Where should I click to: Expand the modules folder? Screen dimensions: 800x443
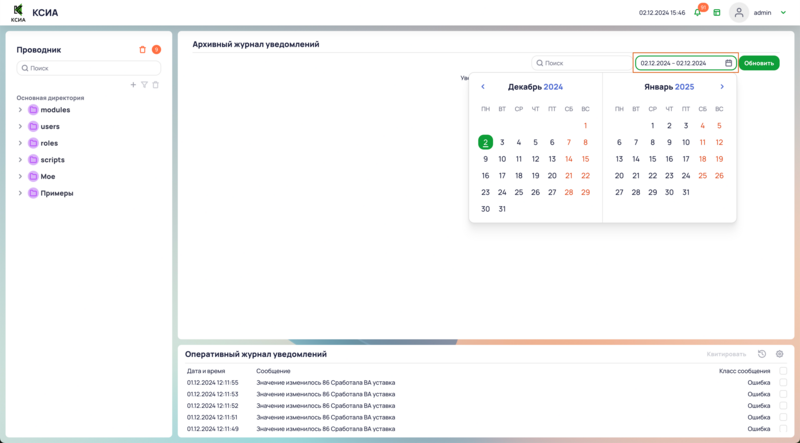pyautogui.click(x=20, y=110)
